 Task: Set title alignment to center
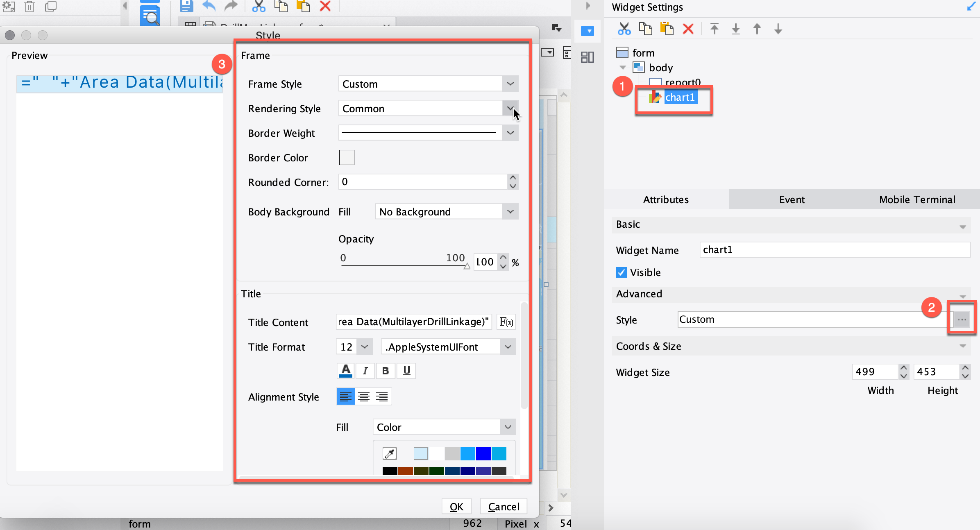(x=363, y=397)
